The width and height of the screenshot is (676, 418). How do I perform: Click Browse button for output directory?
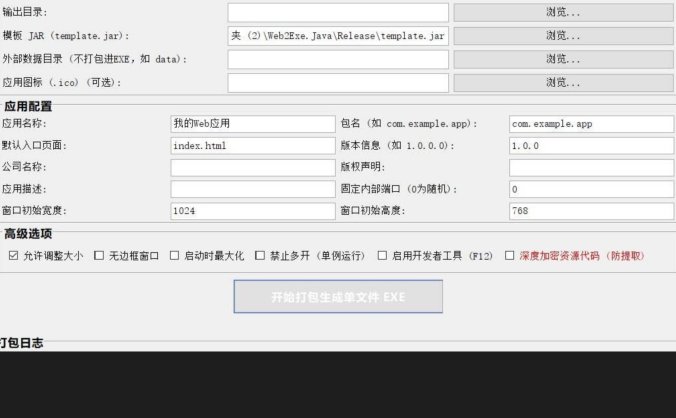pos(564,12)
